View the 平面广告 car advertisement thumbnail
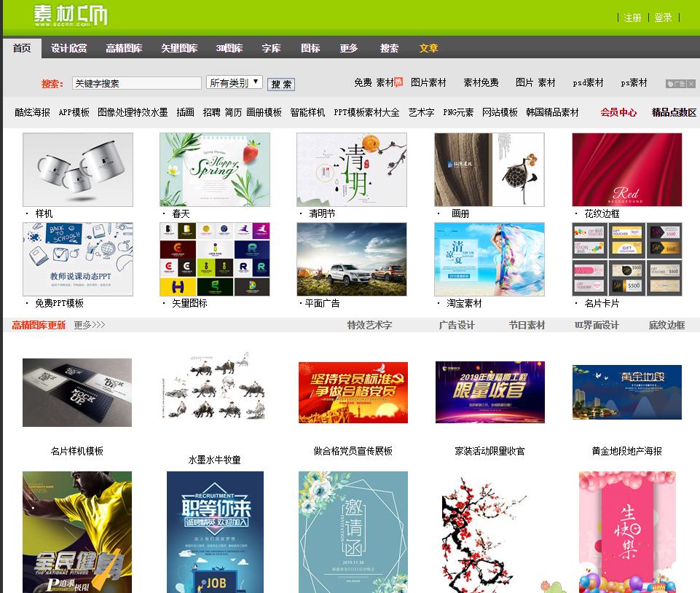The image size is (700, 593). click(351, 259)
